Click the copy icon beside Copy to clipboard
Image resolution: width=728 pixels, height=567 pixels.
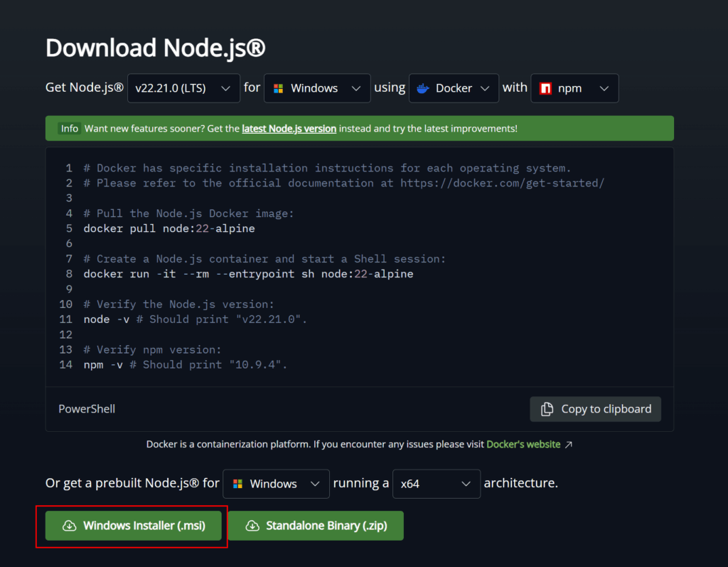547,409
